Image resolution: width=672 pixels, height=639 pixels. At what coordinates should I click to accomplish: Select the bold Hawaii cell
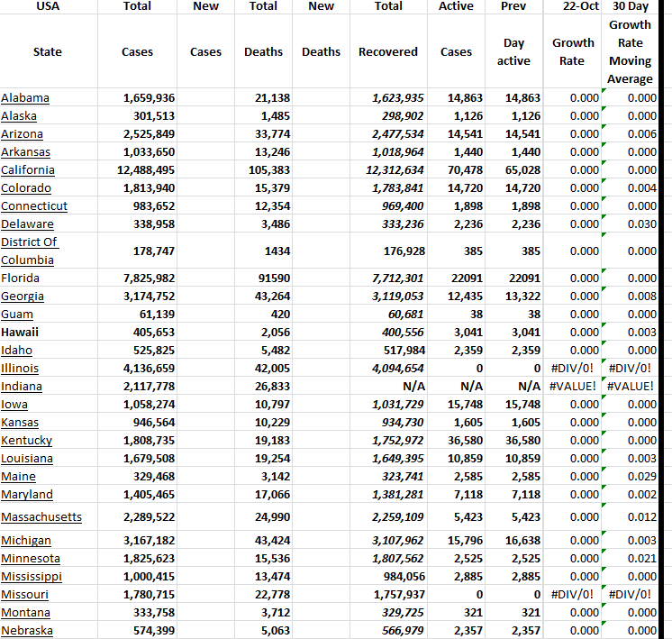(49, 333)
